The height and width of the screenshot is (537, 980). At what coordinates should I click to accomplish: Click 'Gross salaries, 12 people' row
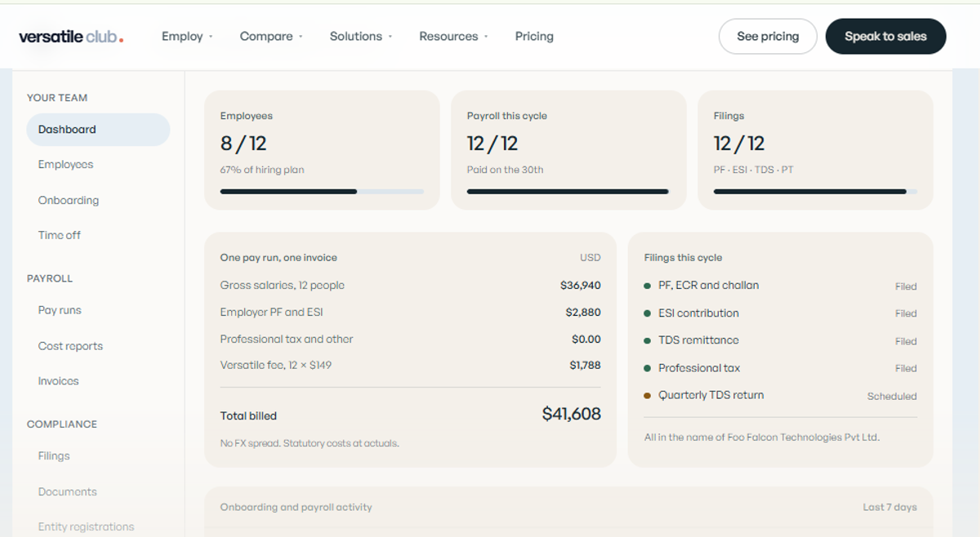(410, 286)
